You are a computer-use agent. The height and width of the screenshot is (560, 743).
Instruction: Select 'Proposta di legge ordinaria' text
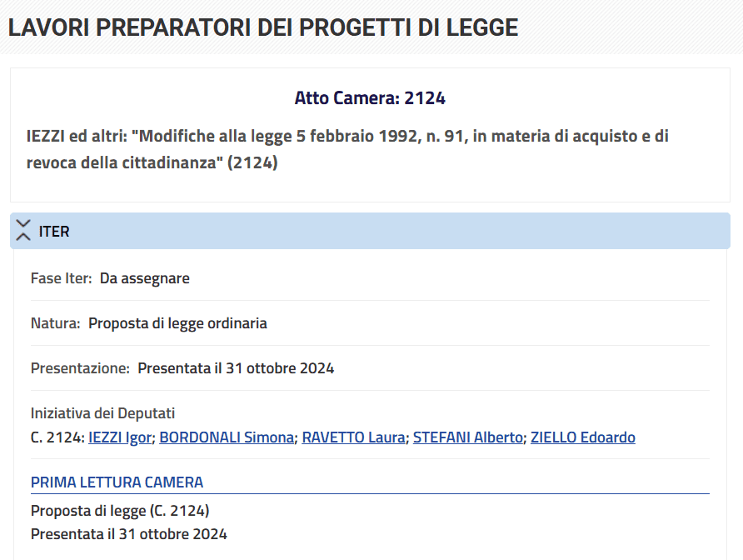177,323
